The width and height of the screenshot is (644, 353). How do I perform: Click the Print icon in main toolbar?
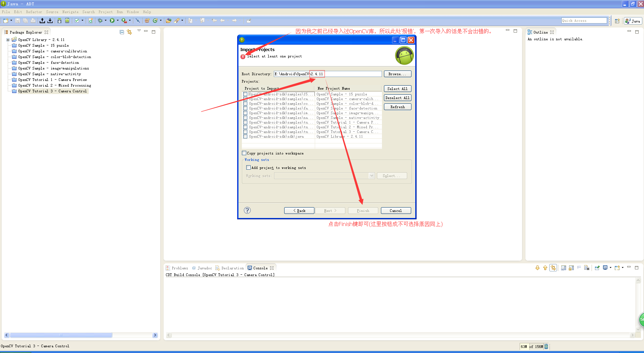coord(33,20)
